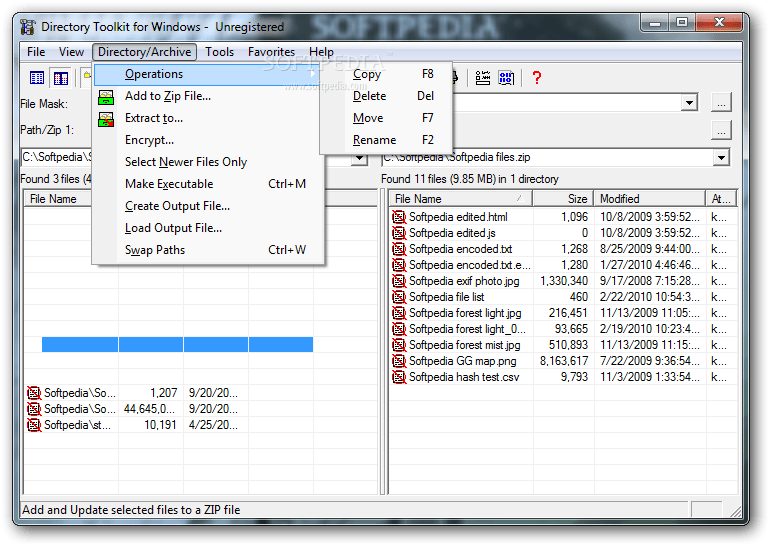The width and height of the screenshot is (770, 546).
Task: Click the file icon beside Softpedia file list
Action: point(399,297)
